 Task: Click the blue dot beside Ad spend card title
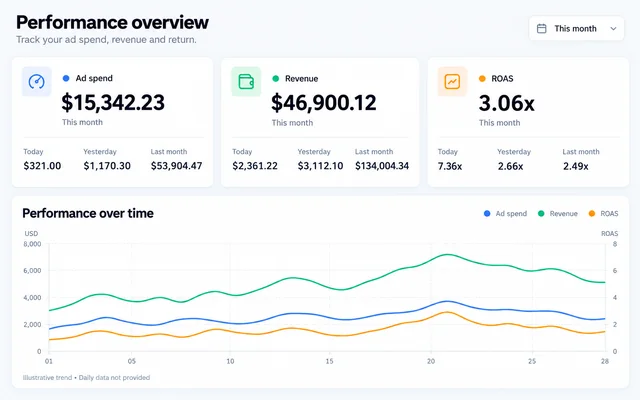[66, 78]
